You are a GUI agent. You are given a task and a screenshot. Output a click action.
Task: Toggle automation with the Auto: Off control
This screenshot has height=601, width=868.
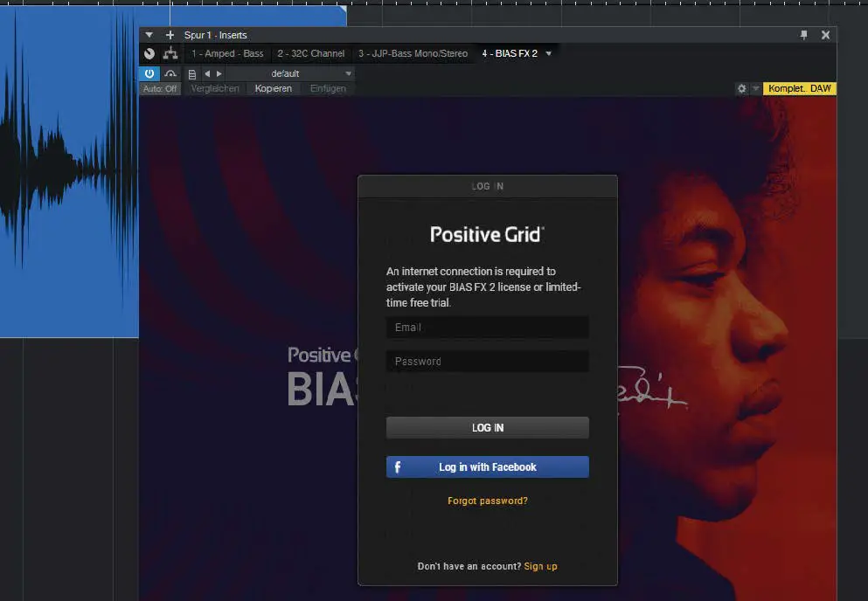click(x=159, y=88)
